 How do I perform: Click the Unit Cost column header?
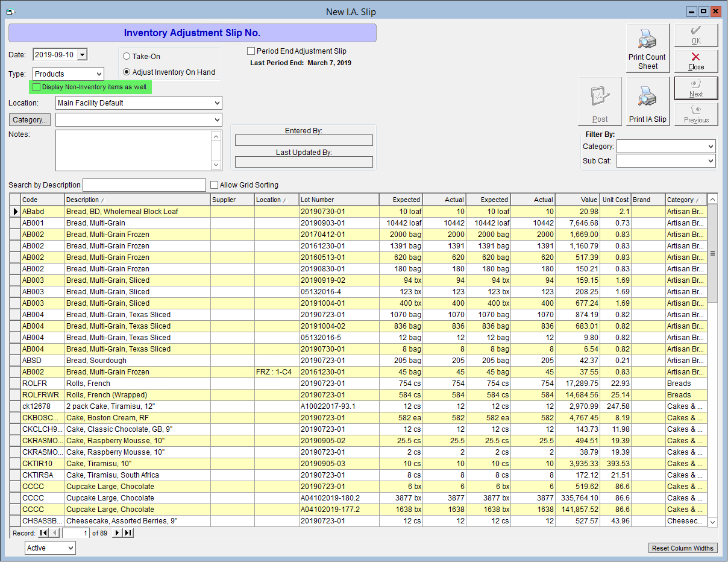[x=616, y=200]
